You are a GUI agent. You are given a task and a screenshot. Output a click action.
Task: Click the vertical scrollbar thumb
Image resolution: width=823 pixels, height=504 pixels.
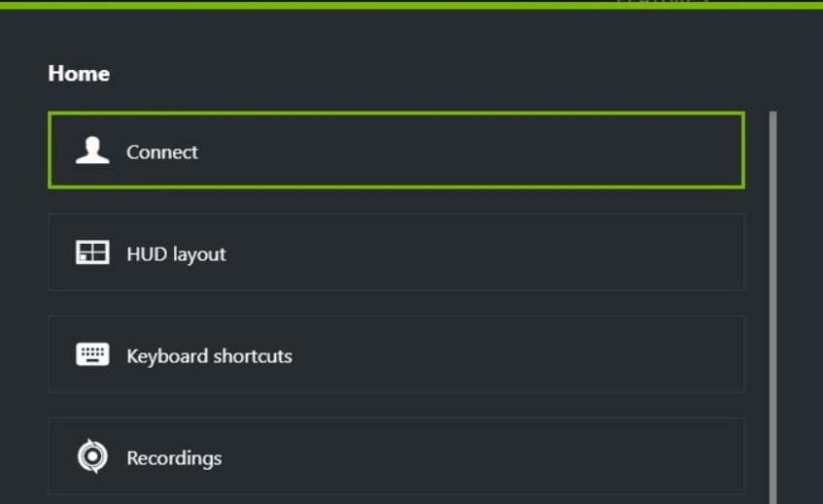pos(773,307)
